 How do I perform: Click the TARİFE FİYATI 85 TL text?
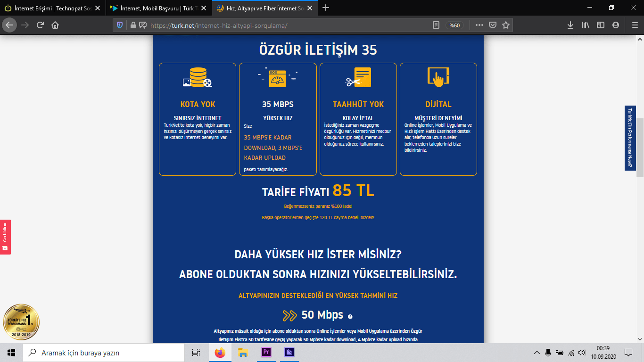tap(318, 191)
